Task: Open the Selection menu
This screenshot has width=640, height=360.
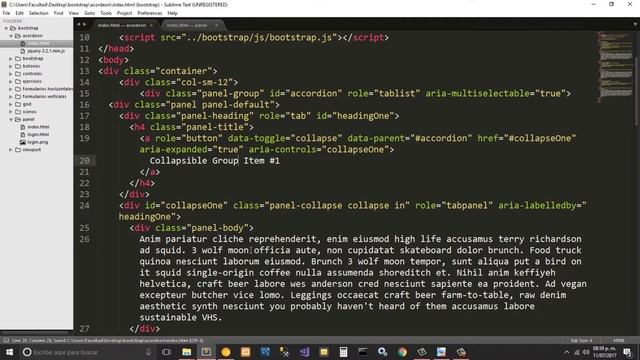Action: tap(38, 13)
